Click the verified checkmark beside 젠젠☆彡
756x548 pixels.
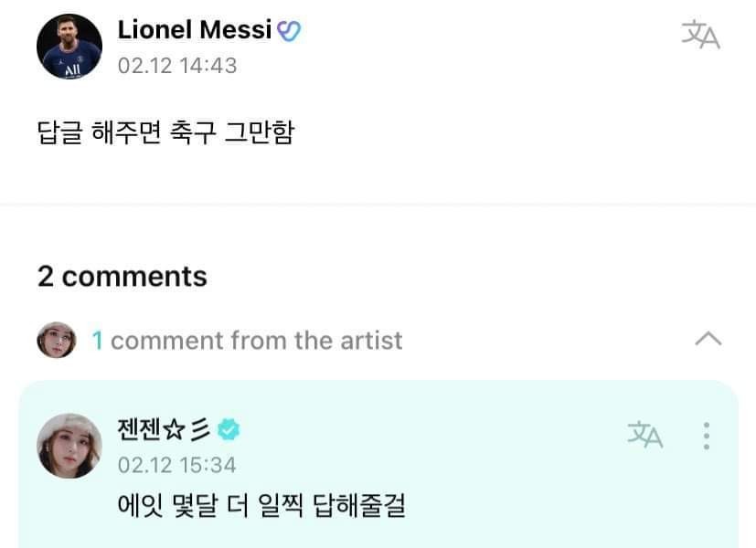[x=228, y=429]
